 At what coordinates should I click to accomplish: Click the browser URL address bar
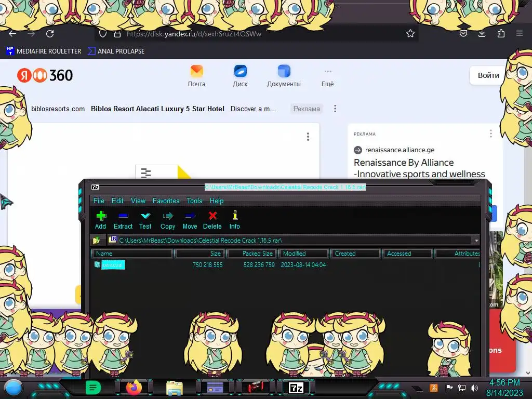[x=256, y=34]
